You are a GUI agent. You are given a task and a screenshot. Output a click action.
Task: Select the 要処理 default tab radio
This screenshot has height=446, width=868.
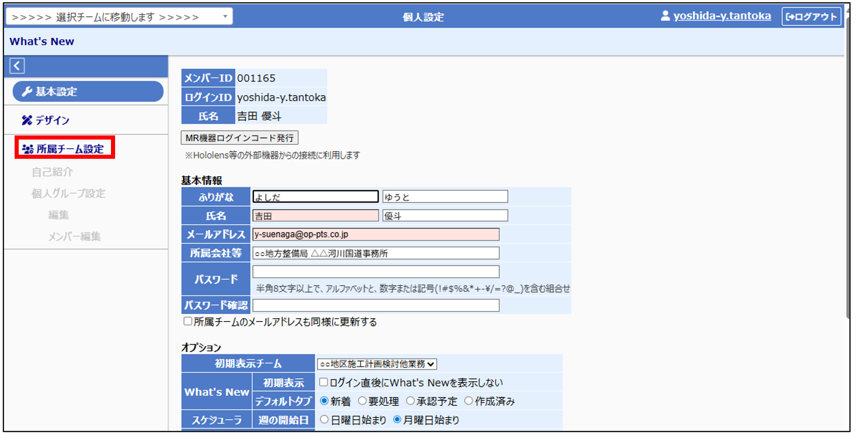[x=362, y=402]
